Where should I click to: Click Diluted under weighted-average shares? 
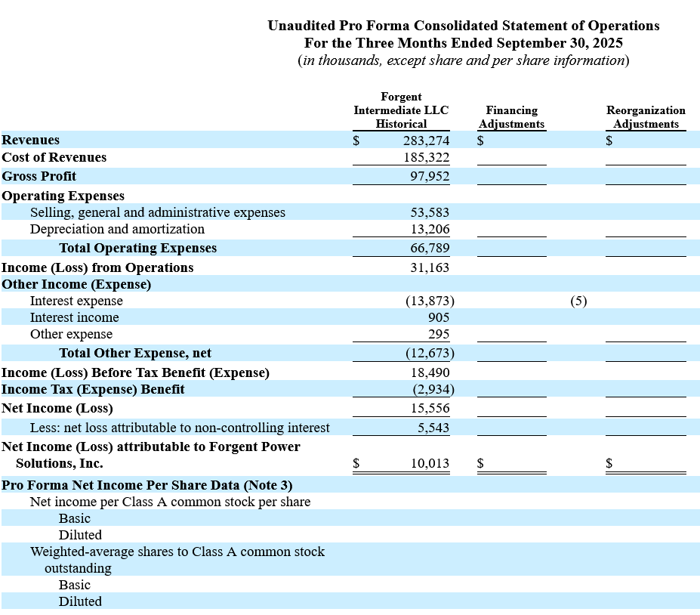[80, 601]
